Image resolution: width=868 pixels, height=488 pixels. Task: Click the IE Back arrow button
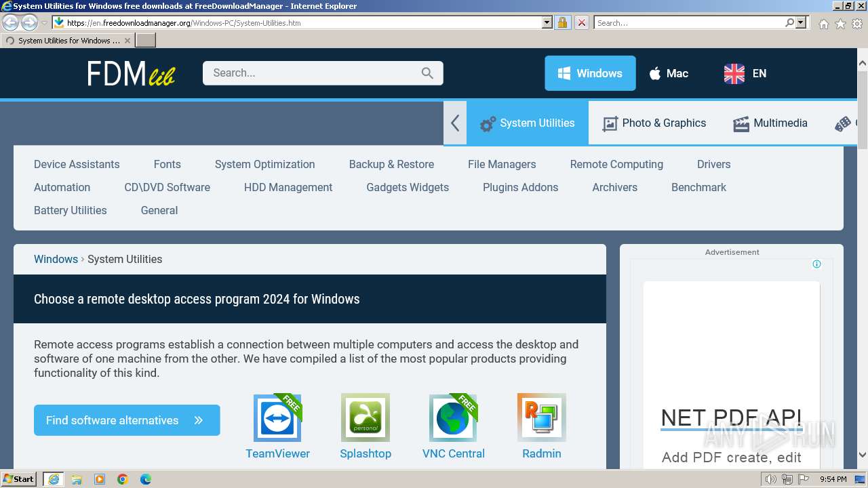tap(11, 22)
